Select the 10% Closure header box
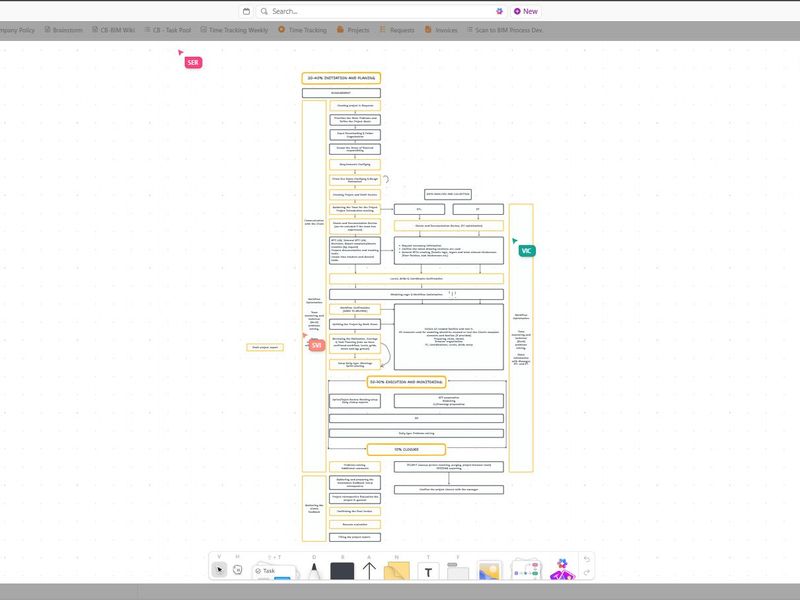Screen dimensions: 800x600 (406, 449)
